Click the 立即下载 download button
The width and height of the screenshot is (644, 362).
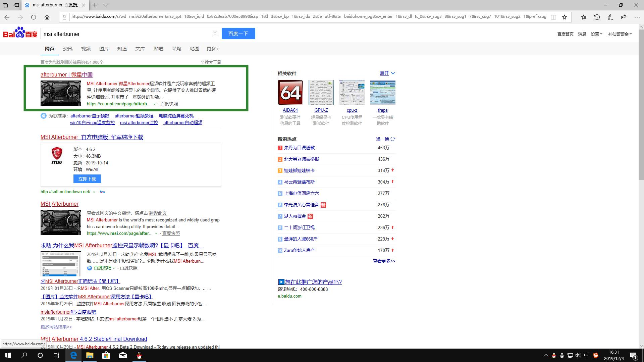pyautogui.click(x=87, y=179)
